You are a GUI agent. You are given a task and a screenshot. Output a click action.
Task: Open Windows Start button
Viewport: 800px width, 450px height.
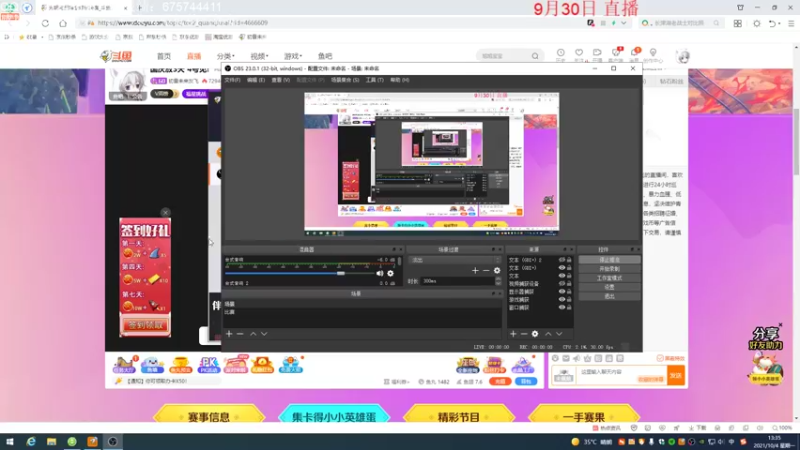tap(10, 442)
